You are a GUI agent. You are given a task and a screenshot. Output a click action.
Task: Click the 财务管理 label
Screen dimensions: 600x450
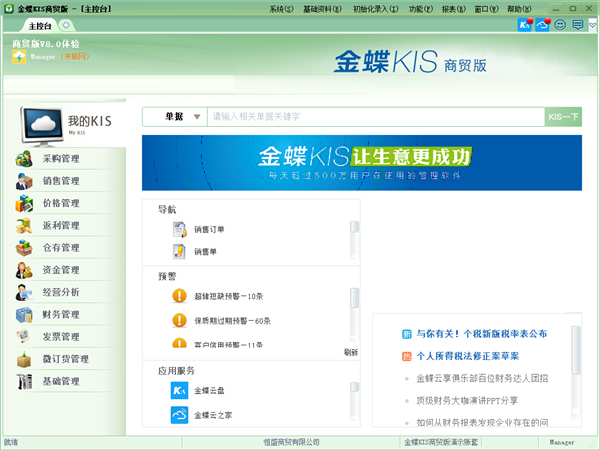coord(61,315)
